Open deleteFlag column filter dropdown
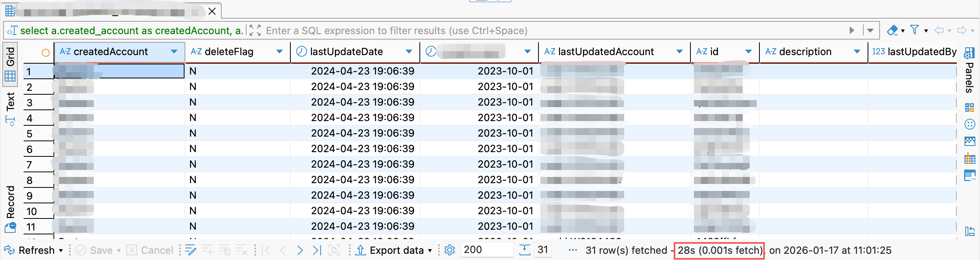 coord(279,52)
